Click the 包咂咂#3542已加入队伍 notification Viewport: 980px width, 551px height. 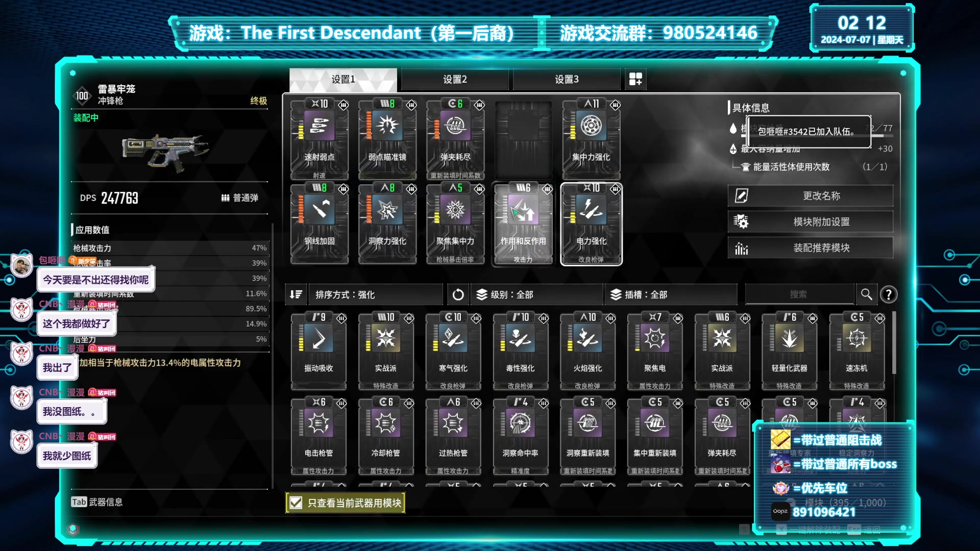click(x=808, y=132)
